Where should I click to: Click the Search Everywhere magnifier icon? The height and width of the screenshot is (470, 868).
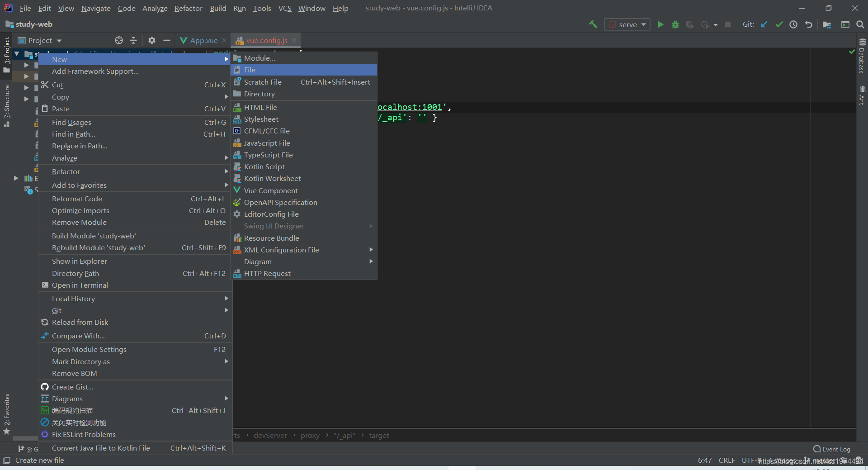[860, 24]
